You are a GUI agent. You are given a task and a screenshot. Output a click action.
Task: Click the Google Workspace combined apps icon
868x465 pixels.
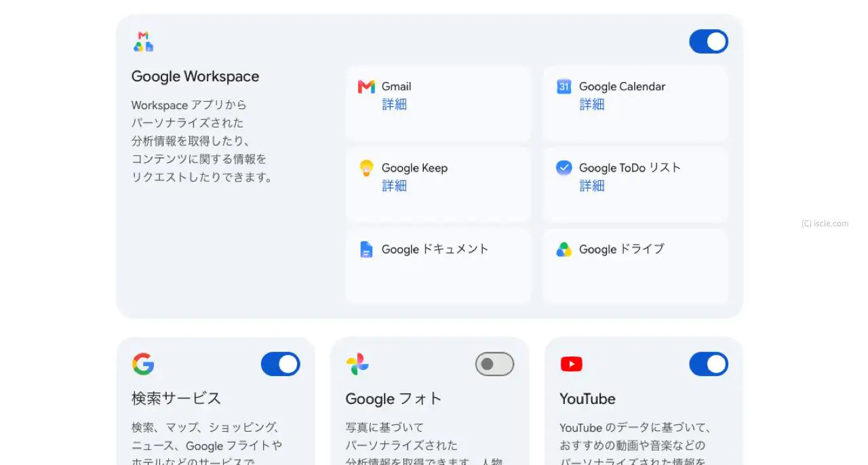143,41
